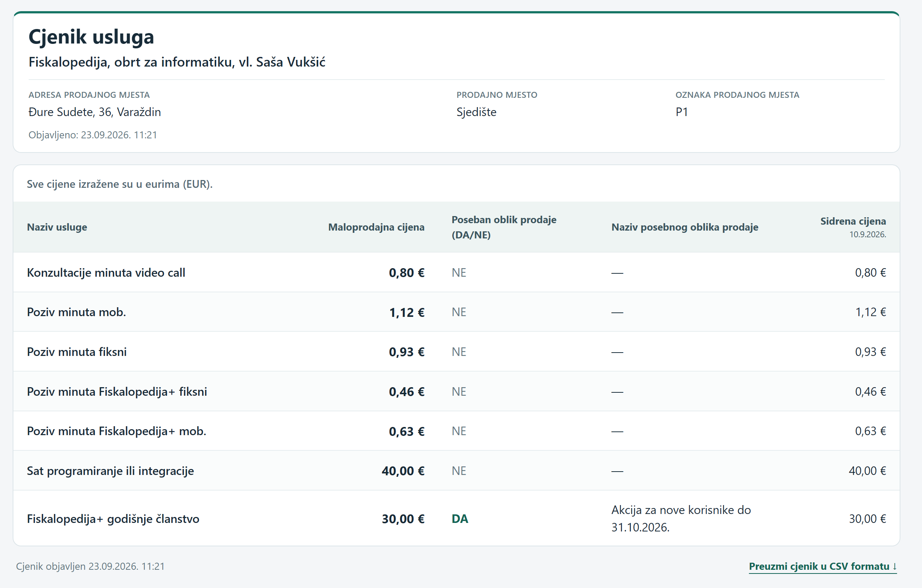
Task: Select Konzultacije minuta video call row name
Action: click(x=106, y=272)
